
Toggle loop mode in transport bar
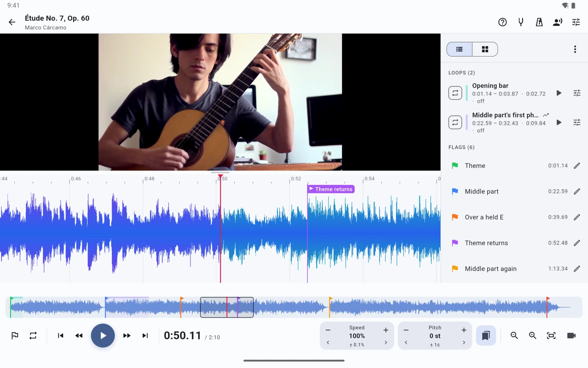point(33,336)
